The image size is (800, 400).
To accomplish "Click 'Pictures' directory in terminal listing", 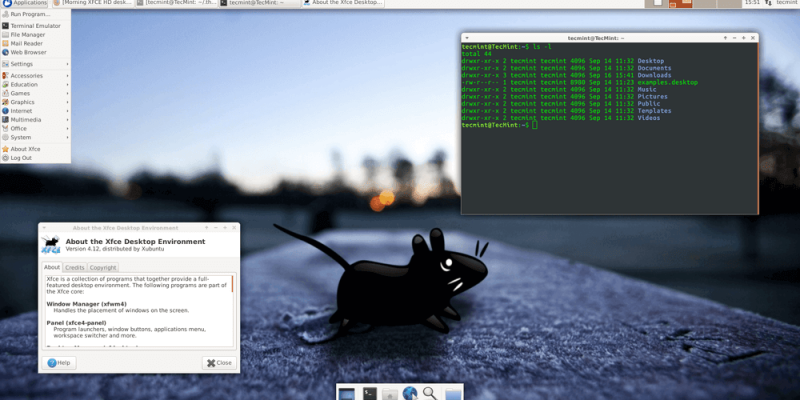I will (653, 97).
